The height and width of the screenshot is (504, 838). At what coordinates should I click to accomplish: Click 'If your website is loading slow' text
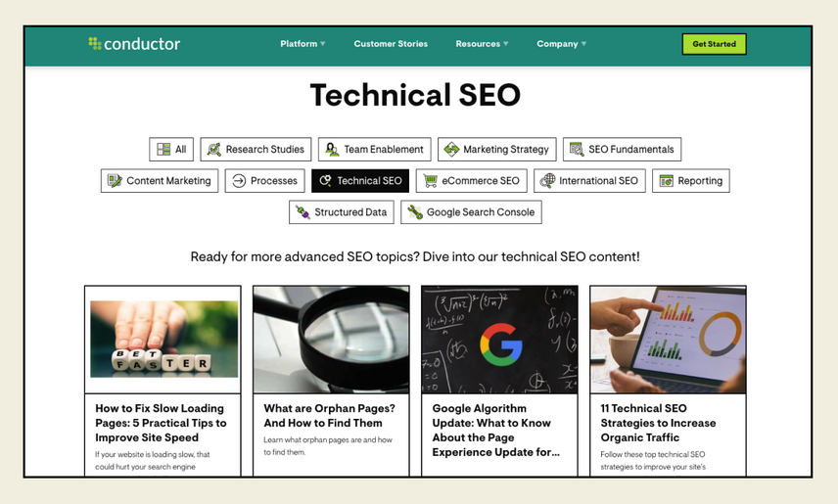click(x=153, y=460)
